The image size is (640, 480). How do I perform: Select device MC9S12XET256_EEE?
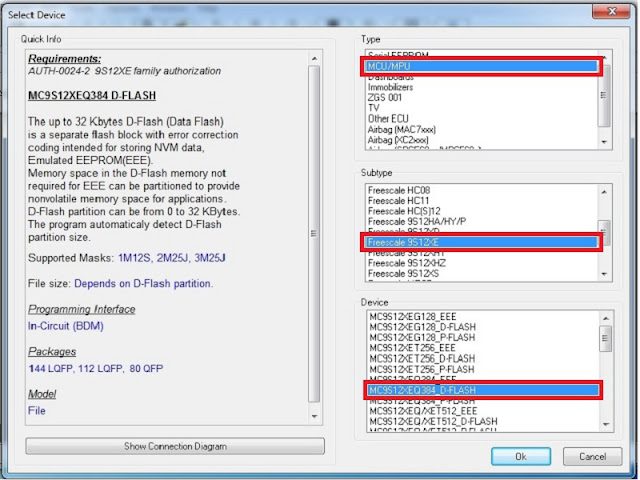(412, 348)
